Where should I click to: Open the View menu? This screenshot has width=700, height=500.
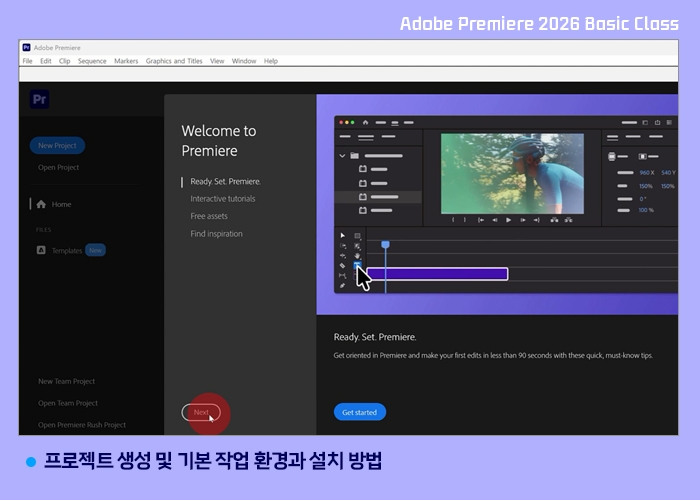(x=217, y=61)
